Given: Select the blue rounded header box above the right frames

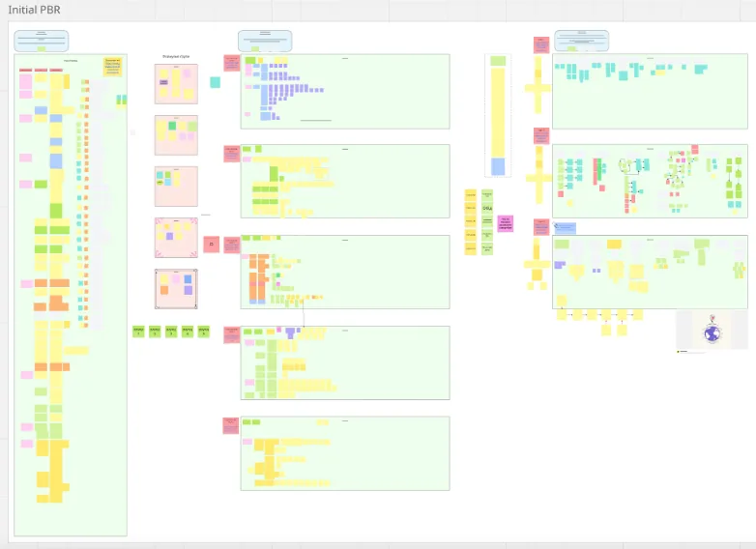Looking at the screenshot, I should pos(581,41).
